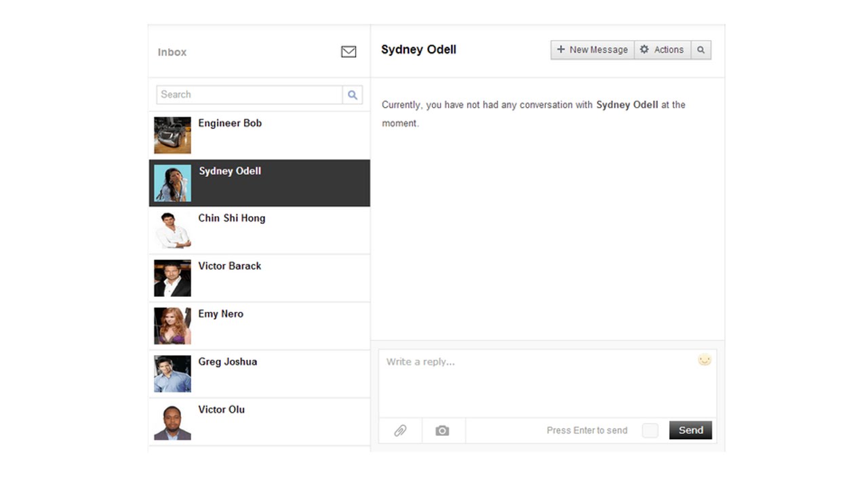Click the contact search magnifier icon
This screenshot has width=868, height=488.
pos(353,95)
